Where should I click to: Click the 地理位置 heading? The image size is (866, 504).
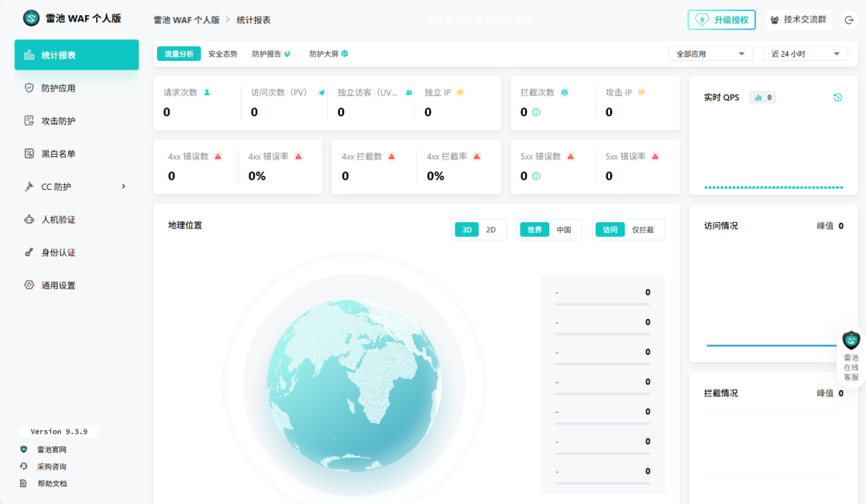pyautogui.click(x=185, y=225)
